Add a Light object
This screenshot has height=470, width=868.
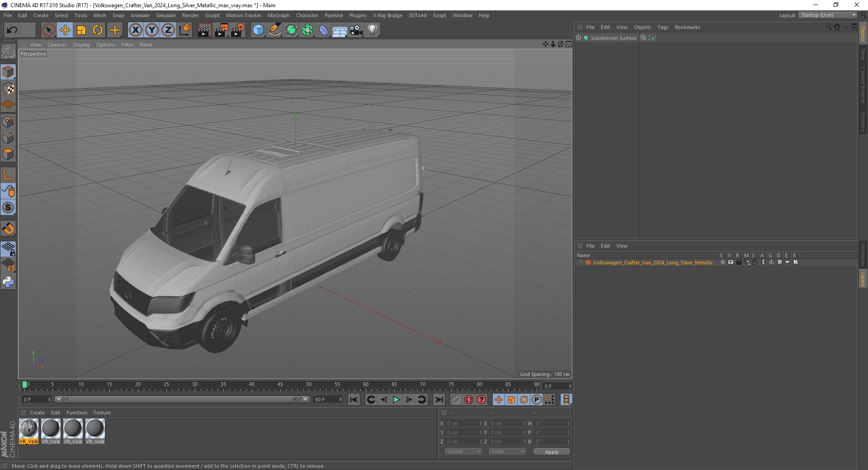373,30
